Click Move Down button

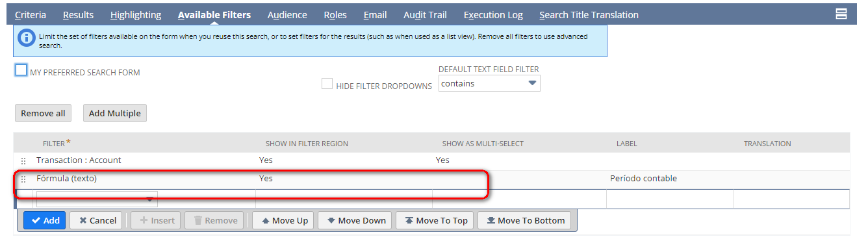pyautogui.click(x=355, y=220)
